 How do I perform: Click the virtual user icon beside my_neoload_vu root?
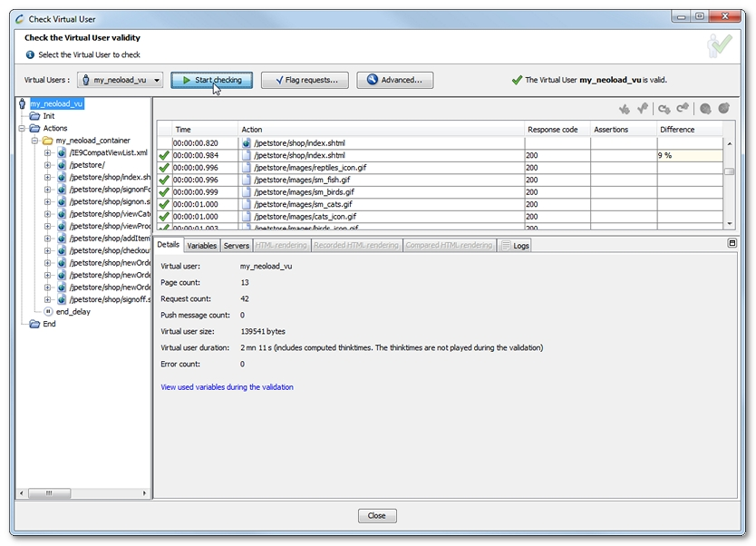pos(22,103)
